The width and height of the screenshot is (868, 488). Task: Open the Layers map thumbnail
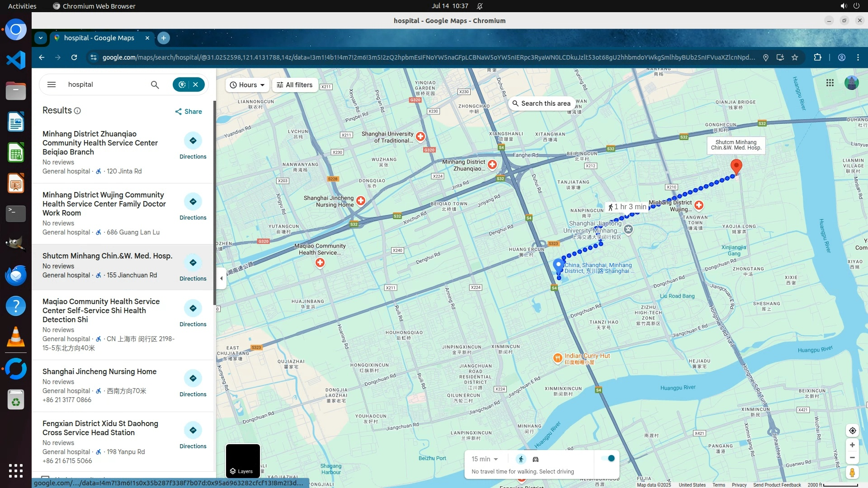243,461
